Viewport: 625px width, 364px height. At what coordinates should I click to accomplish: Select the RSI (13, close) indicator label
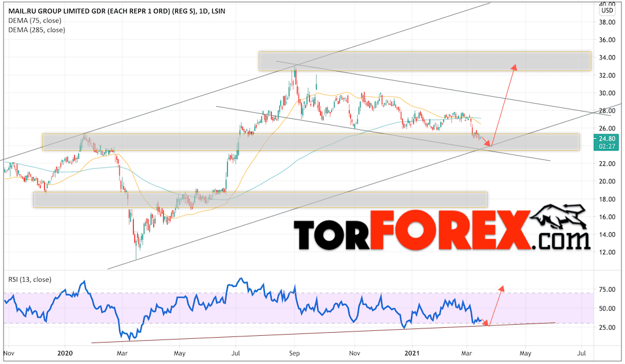click(x=30, y=279)
